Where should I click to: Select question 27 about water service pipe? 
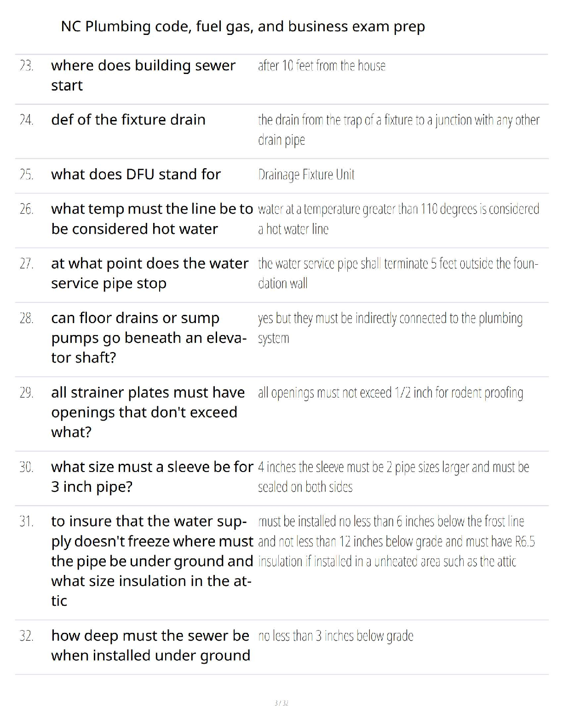[x=150, y=273]
